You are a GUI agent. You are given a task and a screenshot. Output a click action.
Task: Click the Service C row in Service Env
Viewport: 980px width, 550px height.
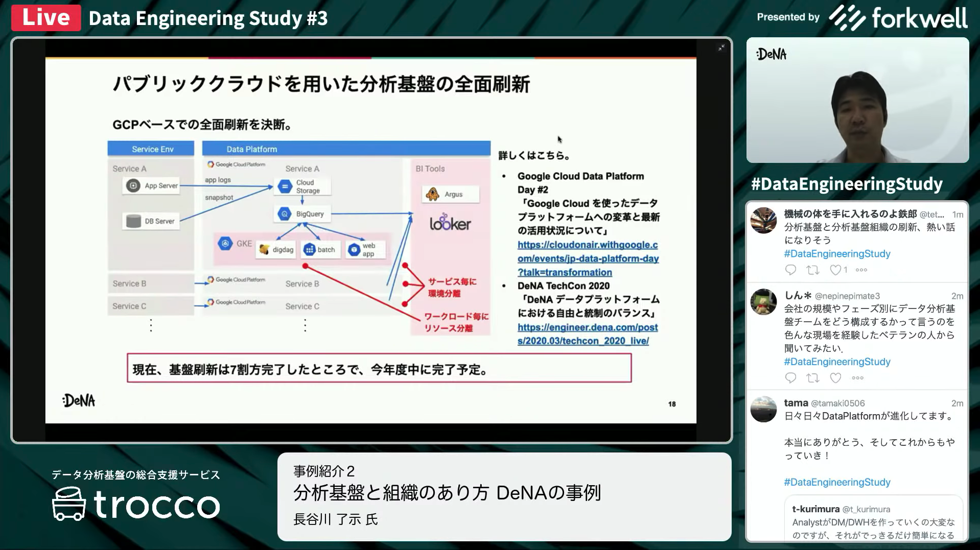tap(151, 306)
